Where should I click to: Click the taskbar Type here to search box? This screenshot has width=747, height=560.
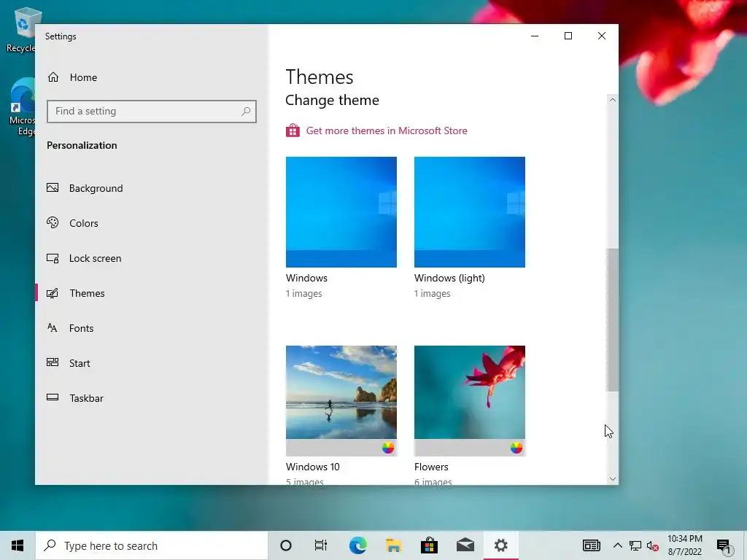pos(152,545)
